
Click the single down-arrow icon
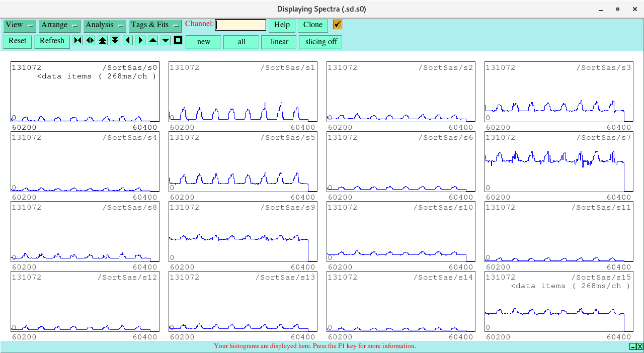pos(166,41)
